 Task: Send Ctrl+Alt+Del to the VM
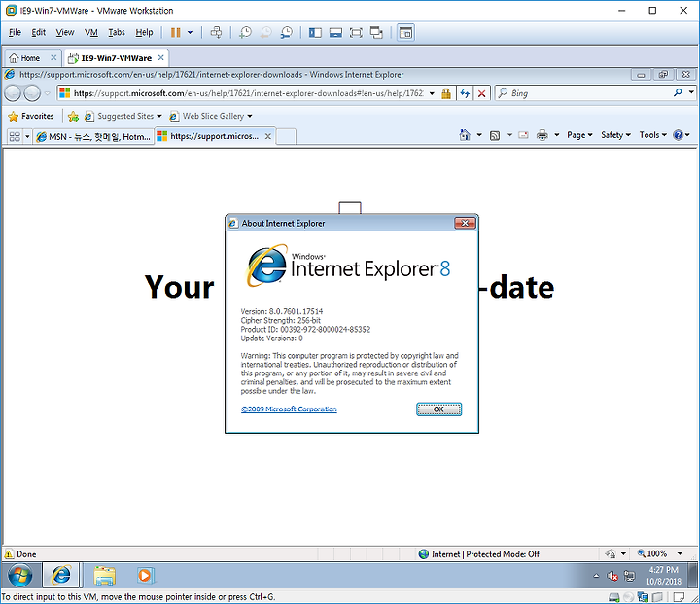tap(216, 33)
